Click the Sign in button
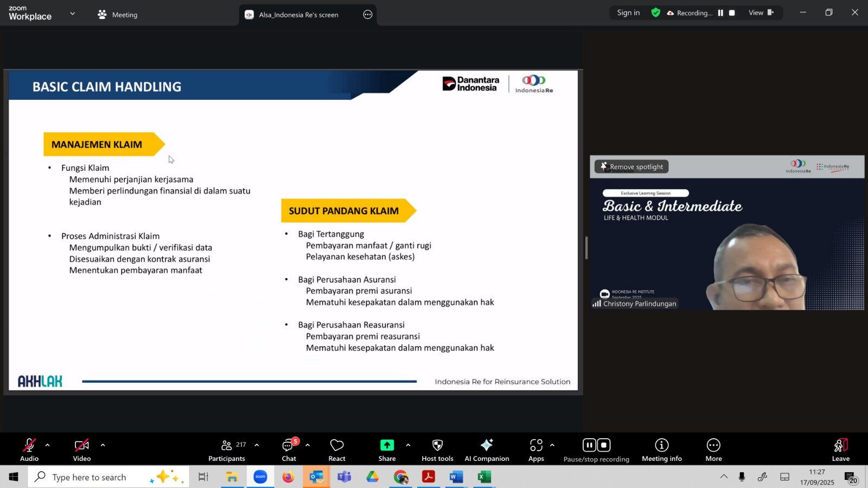The height and width of the screenshot is (488, 868). click(628, 12)
